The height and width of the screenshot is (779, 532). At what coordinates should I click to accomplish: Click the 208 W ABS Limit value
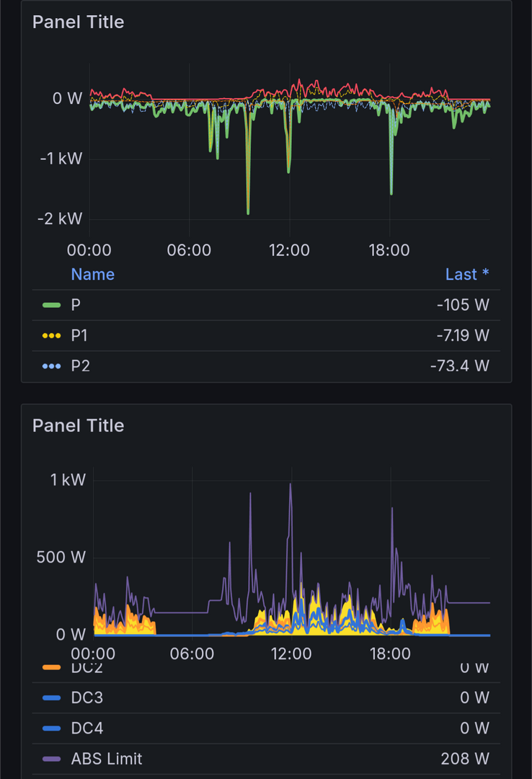pyautogui.click(x=464, y=759)
